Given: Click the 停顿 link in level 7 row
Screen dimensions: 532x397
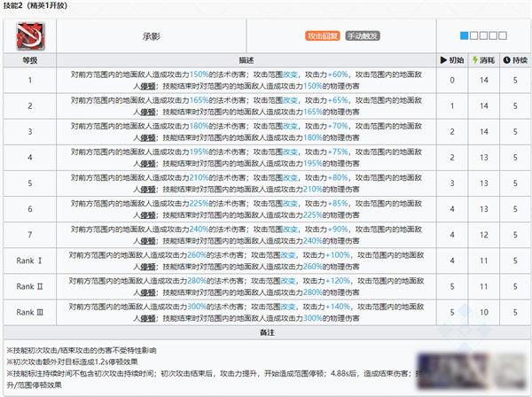Looking at the screenshot, I should tap(148, 241).
